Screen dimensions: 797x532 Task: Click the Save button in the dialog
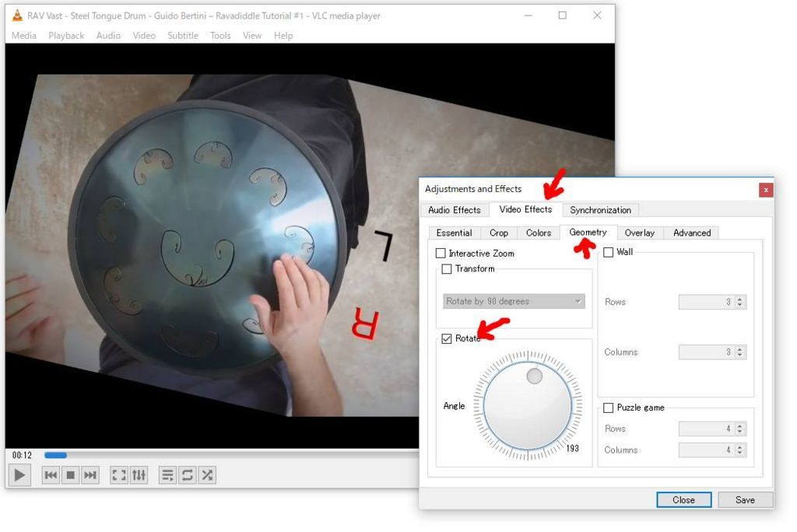745,500
